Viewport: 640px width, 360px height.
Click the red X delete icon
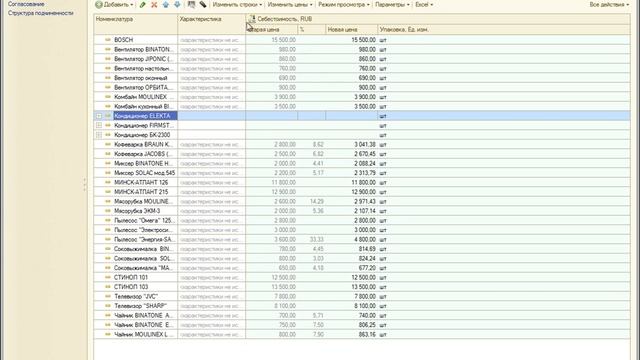point(154,5)
